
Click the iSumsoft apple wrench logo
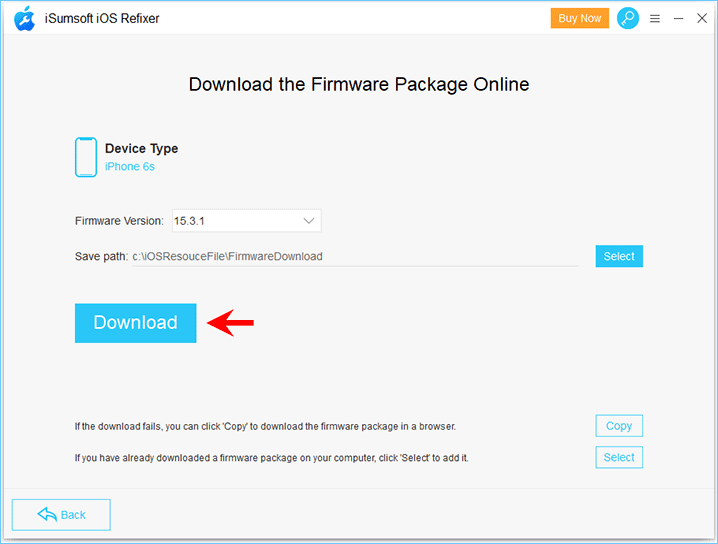point(24,19)
